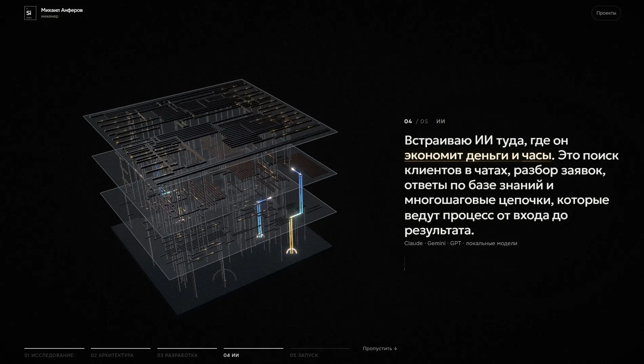Click the ИИ section label beside the counter
Image resolution: width=644 pixels, height=364 pixels.
pos(441,121)
